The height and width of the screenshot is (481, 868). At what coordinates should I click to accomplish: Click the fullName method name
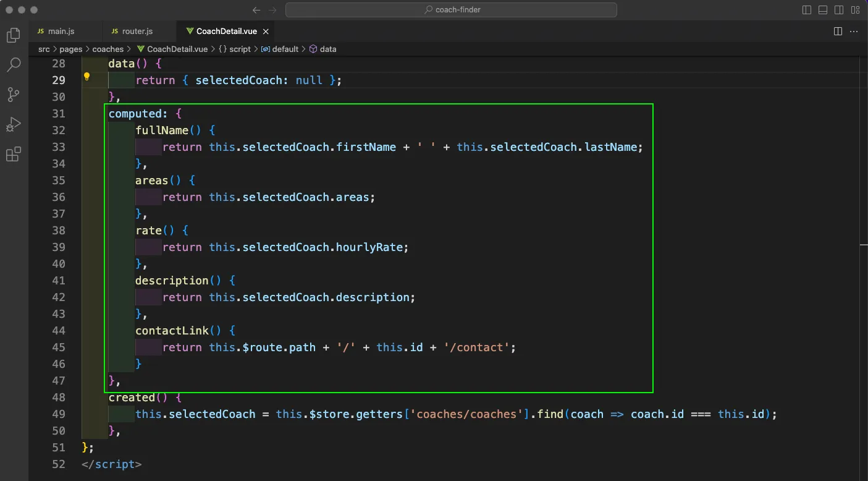[162, 130]
